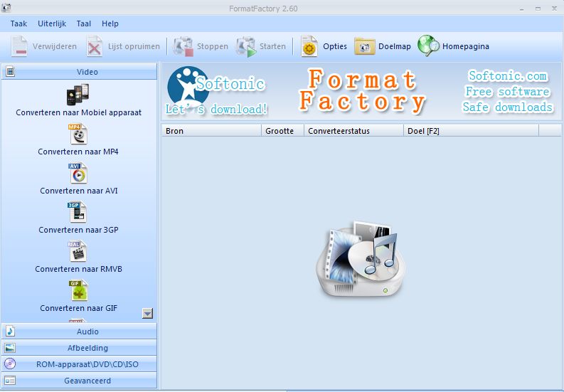Click the Converteren naar Mobiel apparaat icon

point(78,95)
